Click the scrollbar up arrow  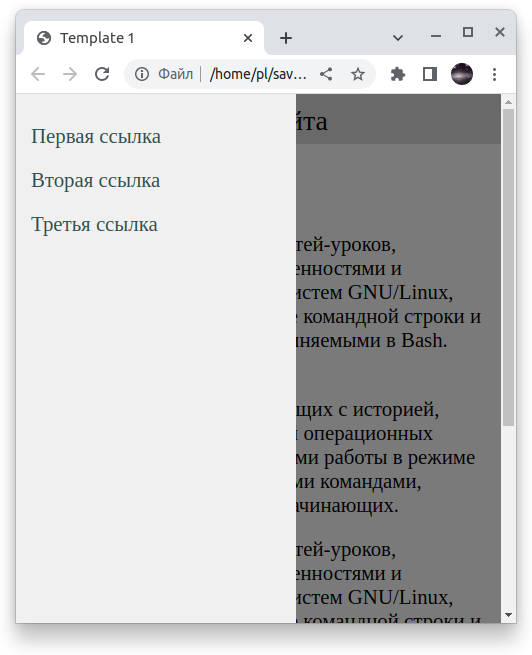(508, 102)
